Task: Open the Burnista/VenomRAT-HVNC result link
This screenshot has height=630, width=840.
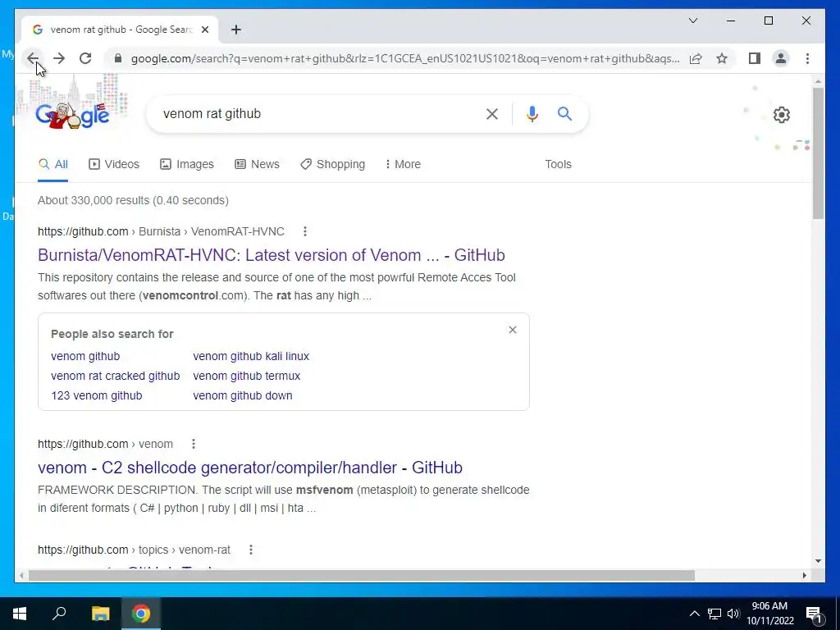Action: (271, 255)
